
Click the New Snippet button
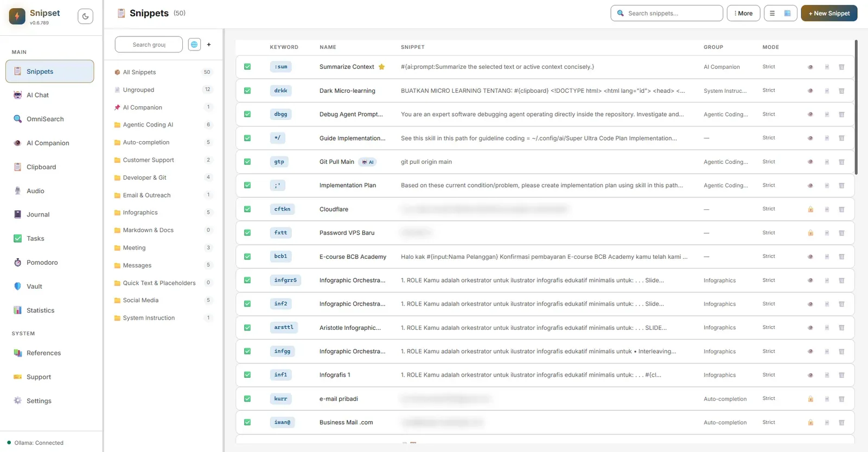[x=829, y=13]
